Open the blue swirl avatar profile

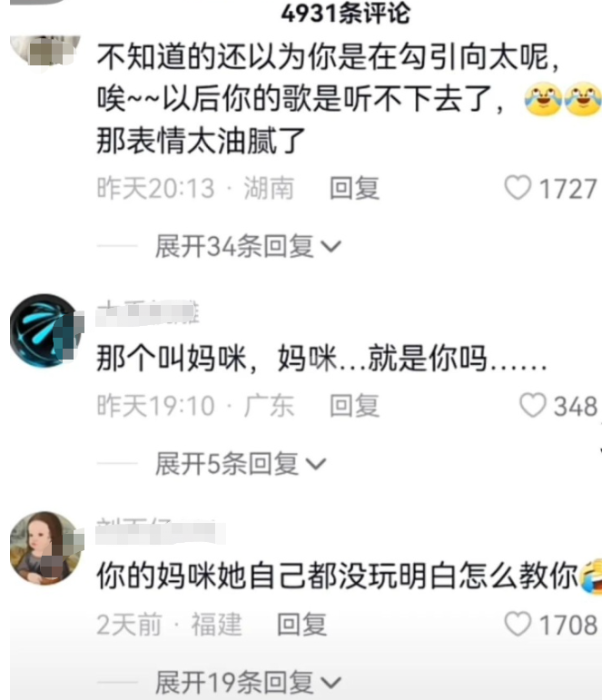46,330
